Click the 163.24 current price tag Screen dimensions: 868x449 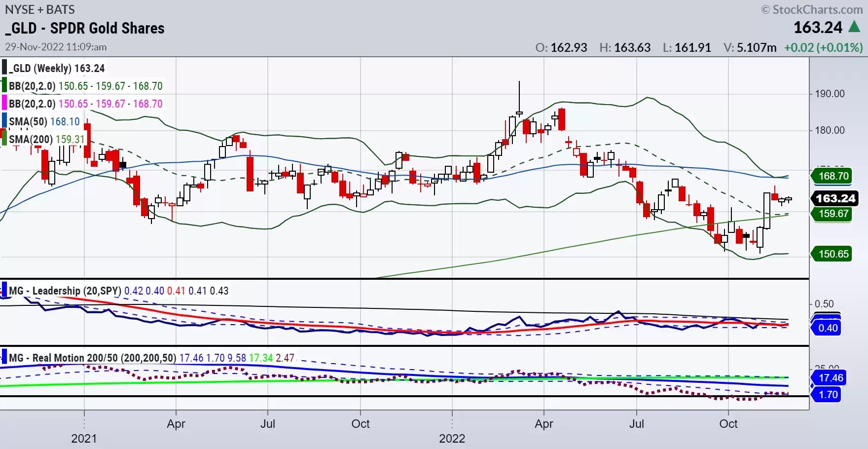(x=835, y=198)
